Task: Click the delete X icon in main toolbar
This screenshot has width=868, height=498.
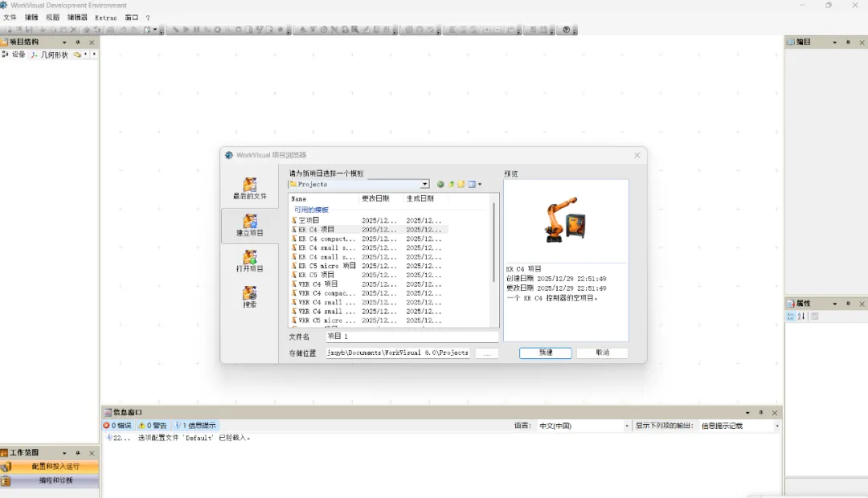Action: 74,30
